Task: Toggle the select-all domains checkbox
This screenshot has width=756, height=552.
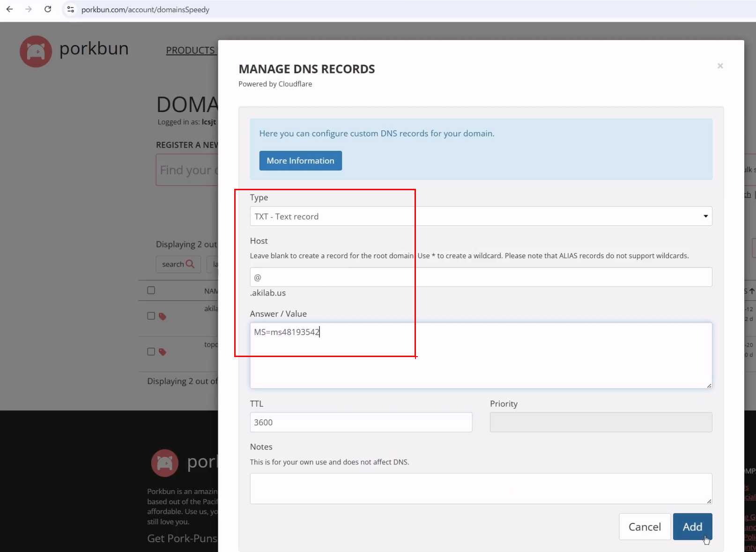Action: (151, 291)
